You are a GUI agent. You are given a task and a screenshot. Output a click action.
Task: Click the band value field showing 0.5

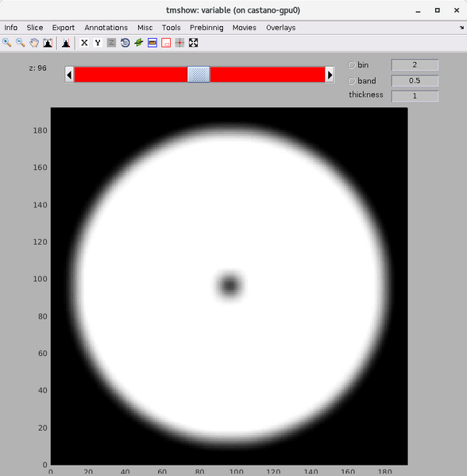coord(415,81)
